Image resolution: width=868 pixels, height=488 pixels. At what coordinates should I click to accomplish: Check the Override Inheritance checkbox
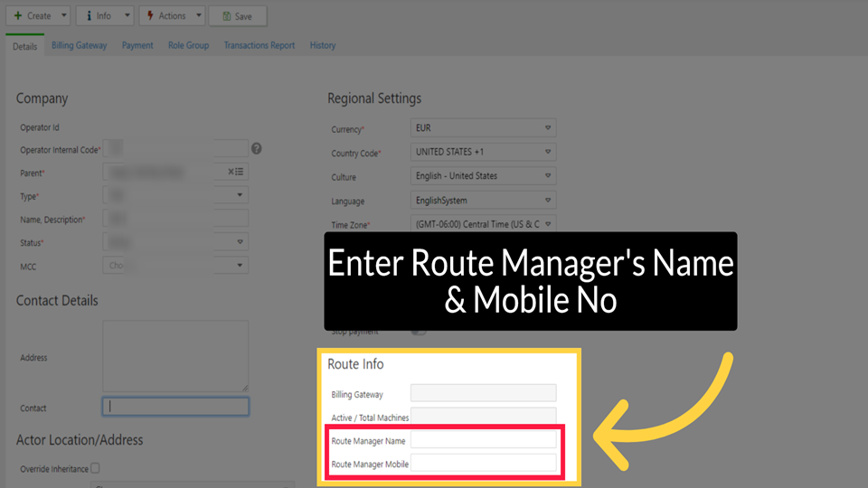(x=96, y=468)
